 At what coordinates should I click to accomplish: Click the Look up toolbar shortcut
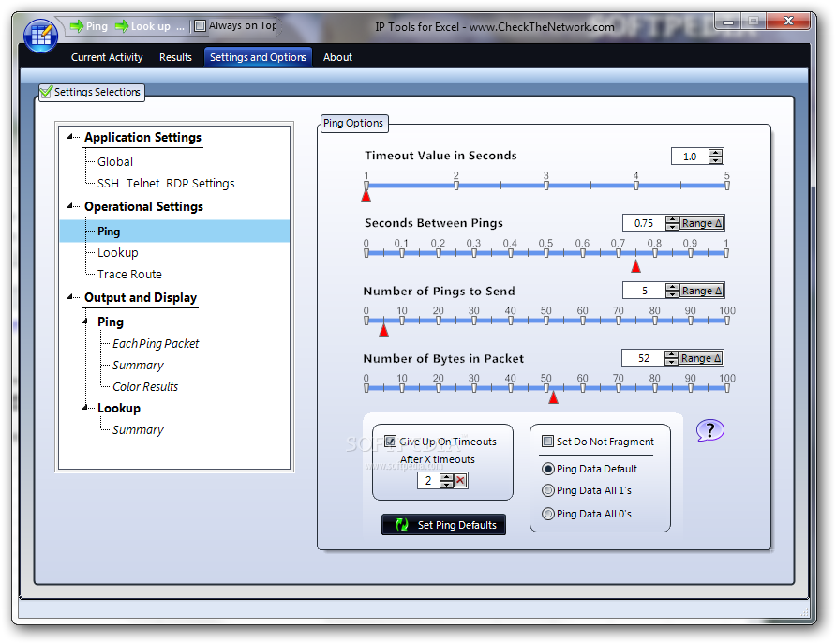(142, 26)
